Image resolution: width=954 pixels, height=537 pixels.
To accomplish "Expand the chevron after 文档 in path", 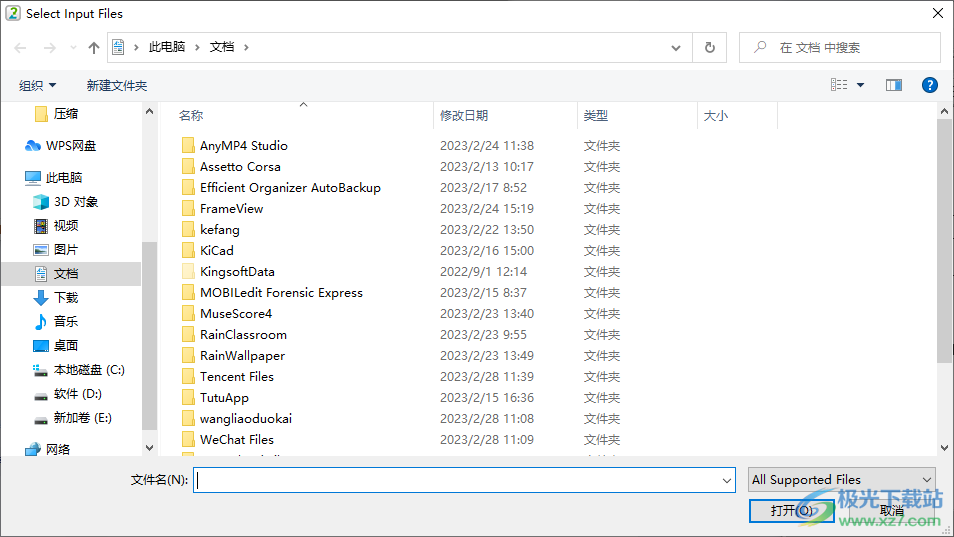I will coord(246,47).
